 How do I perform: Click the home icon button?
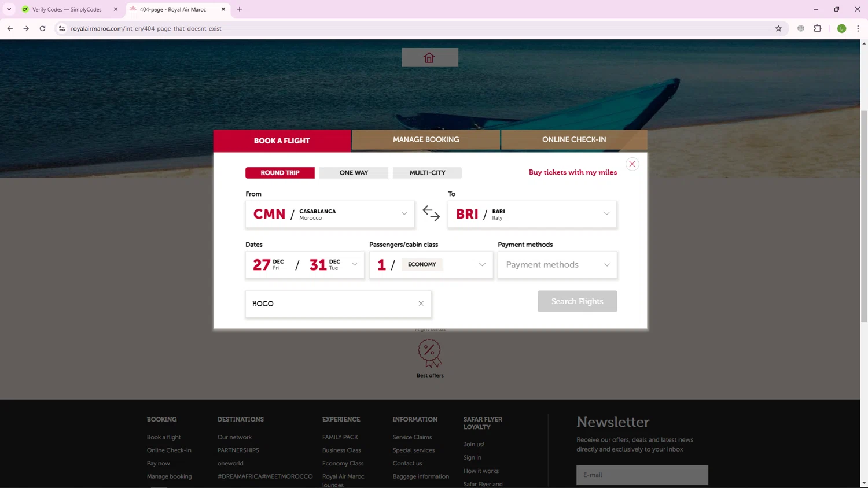pos(429,57)
